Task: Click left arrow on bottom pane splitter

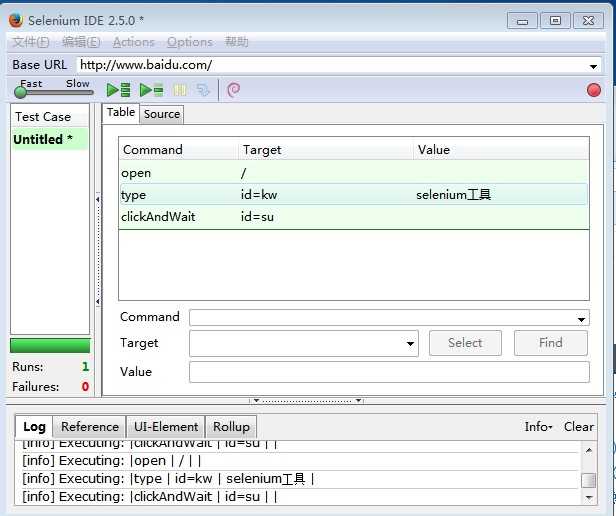Action: [x=256, y=400]
